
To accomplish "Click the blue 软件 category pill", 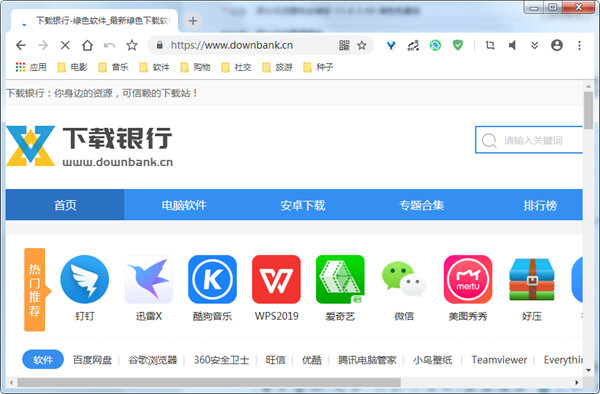I will (x=43, y=360).
